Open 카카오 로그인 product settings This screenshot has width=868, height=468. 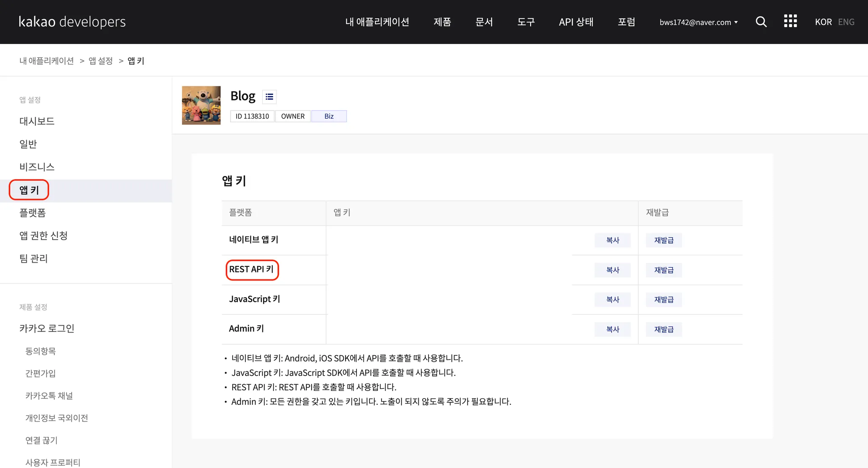pos(47,328)
